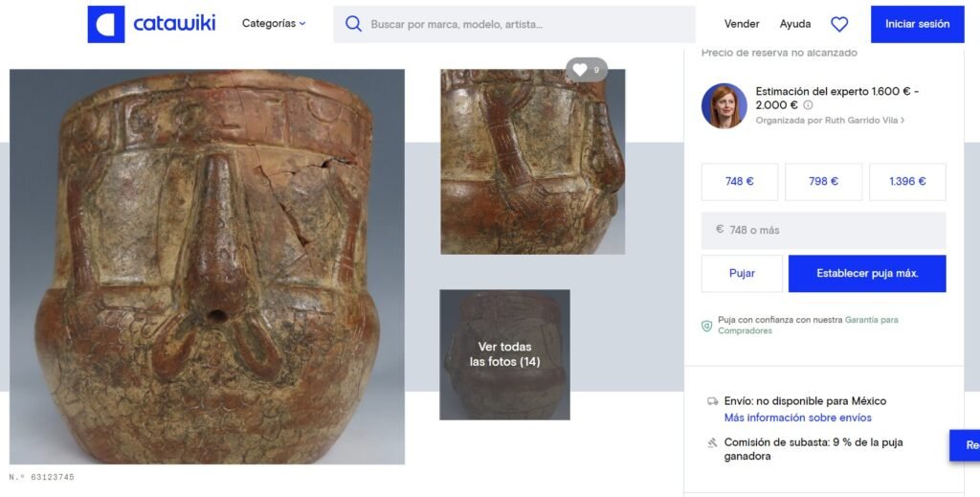Click 'Comisión de subasta: 9 %' text

pyautogui.click(x=813, y=449)
